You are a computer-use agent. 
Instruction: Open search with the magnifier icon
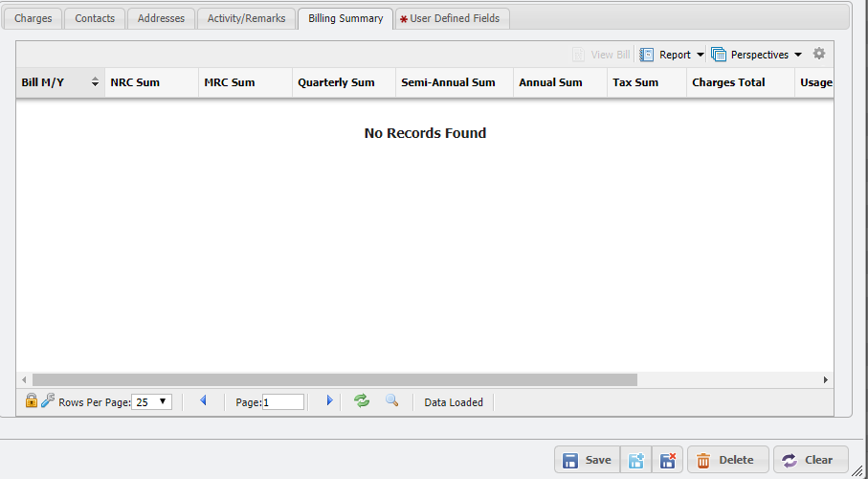click(391, 401)
